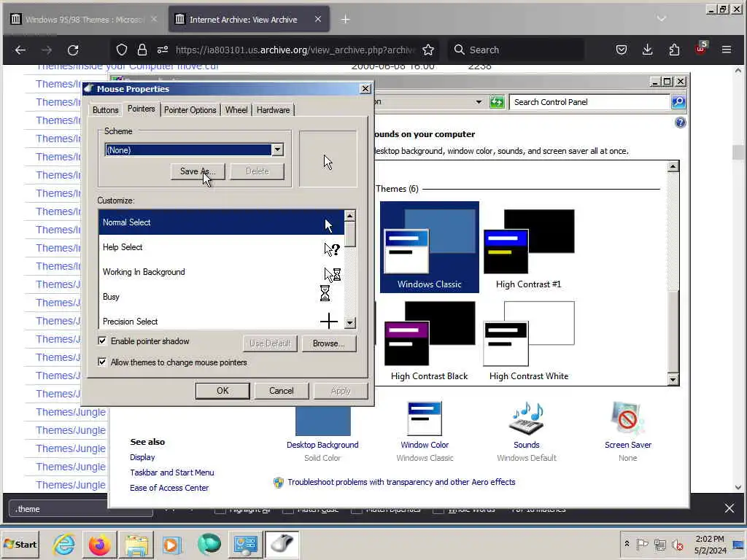Select the Internet Archive: View Archive tab
Viewport: 747px width, 560px height.
pos(249,20)
